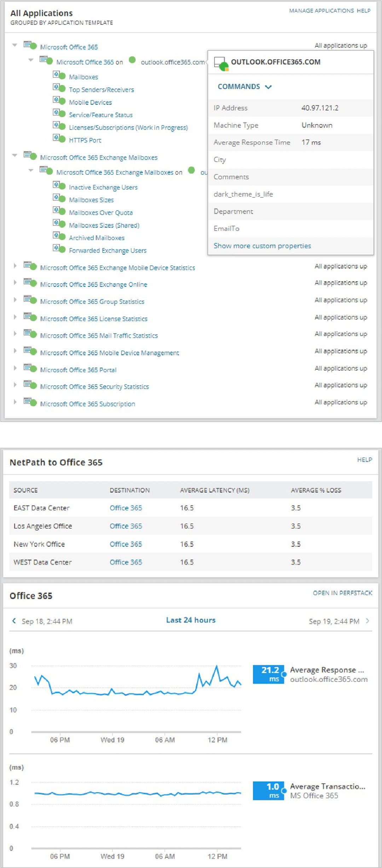
Task: Click the Security Statistics application icon
Action: pyautogui.click(x=30, y=385)
